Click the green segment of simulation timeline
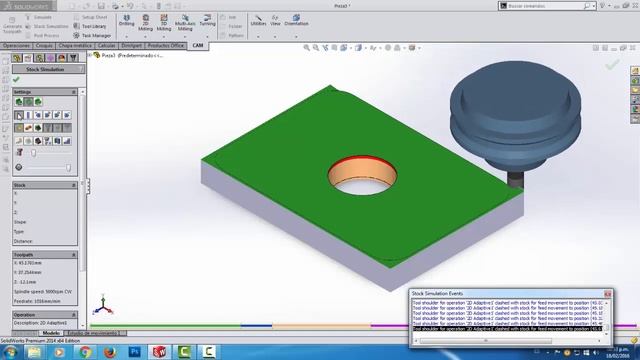The height and width of the screenshot is (360, 640). 165,326
